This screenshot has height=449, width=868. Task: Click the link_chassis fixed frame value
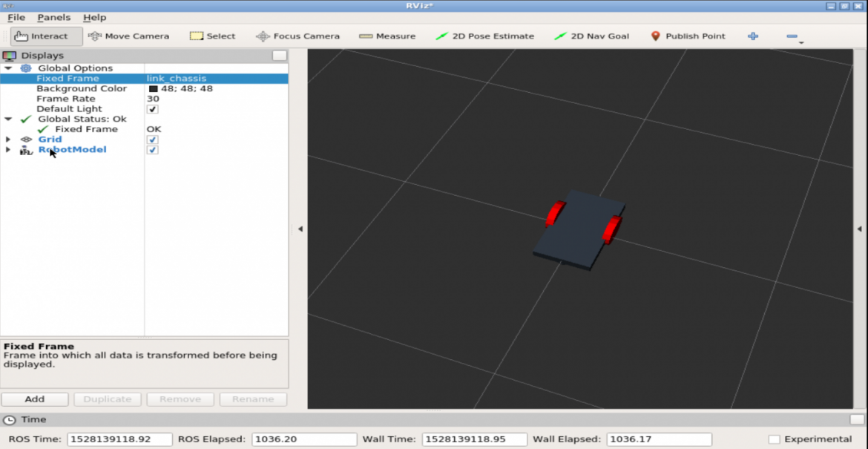pos(177,79)
